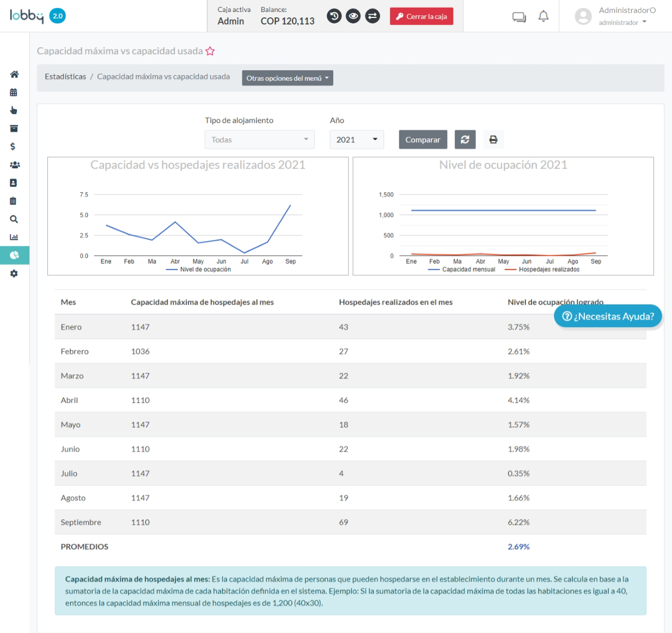Open the chat messages icon
This screenshot has width=672, height=633.
tap(519, 17)
